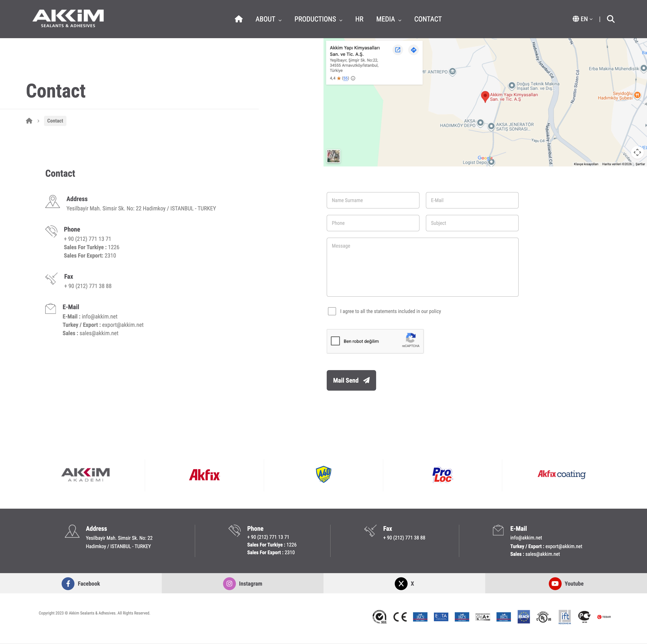Viewport: 647px width, 644px height.
Task: Focus the E-Mail input field
Action: tap(472, 200)
